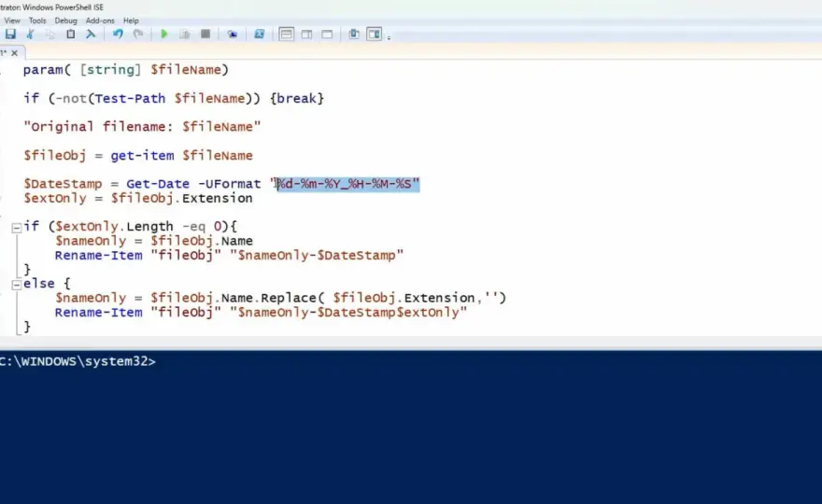Click the console prompt C:\WINDOWS\system32>
The height and width of the screenshot is (504, 822).
78,361
